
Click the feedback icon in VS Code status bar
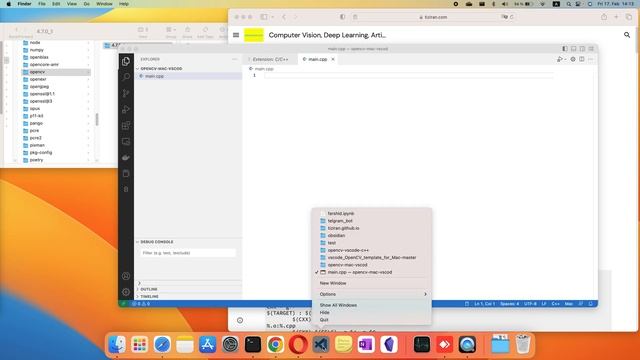[581, 304]
